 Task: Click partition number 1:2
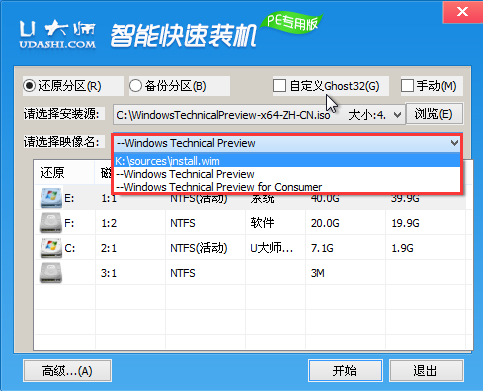(x=109, y=223)
